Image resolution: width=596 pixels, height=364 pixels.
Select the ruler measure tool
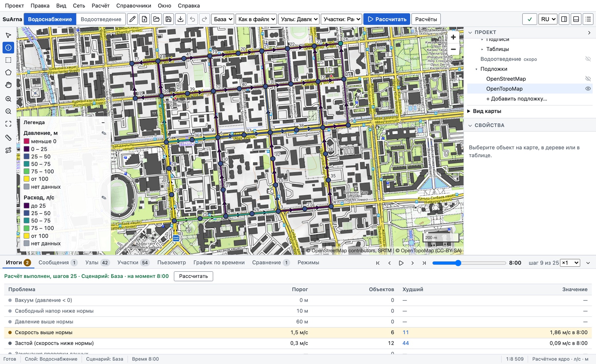[8, 138]
